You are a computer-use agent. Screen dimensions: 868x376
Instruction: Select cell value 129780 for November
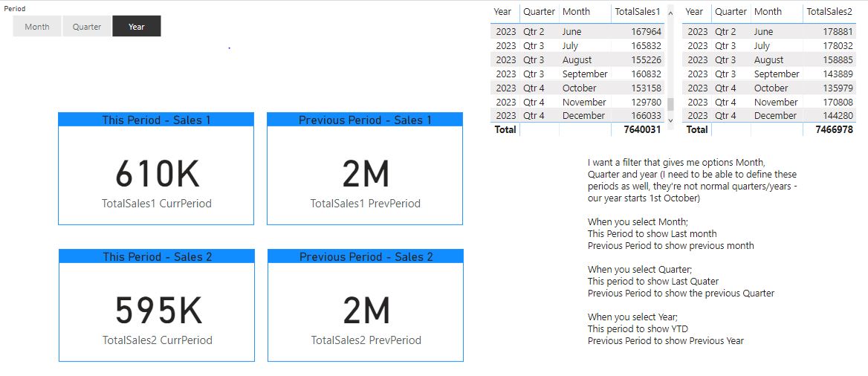click(646, 102)
